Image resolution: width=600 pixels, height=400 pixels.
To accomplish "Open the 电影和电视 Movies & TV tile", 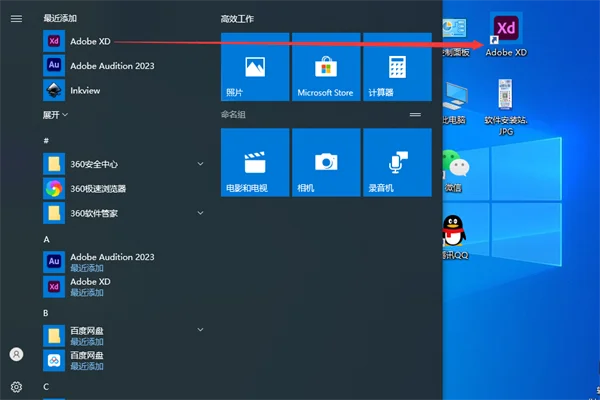I will [x=255, y=162].
